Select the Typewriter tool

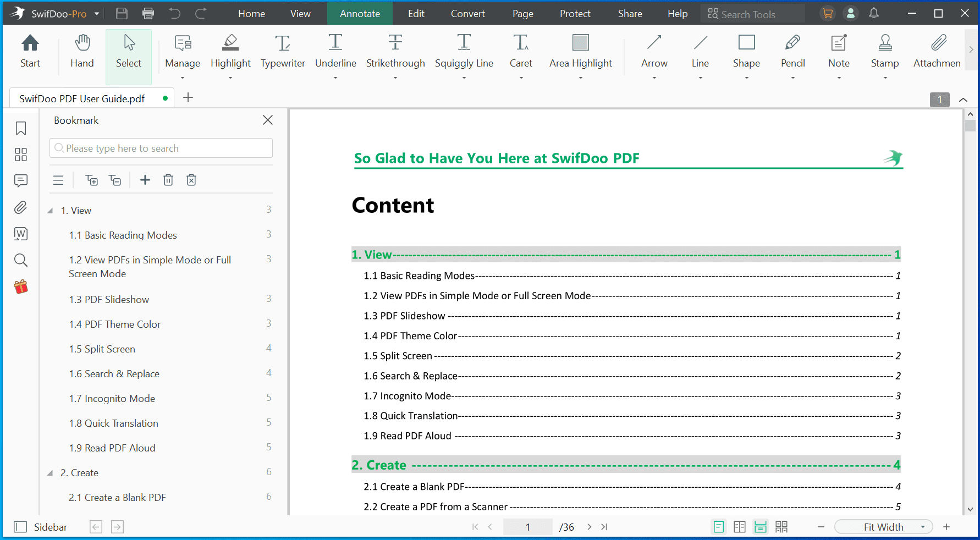click(x=282, y=51)
